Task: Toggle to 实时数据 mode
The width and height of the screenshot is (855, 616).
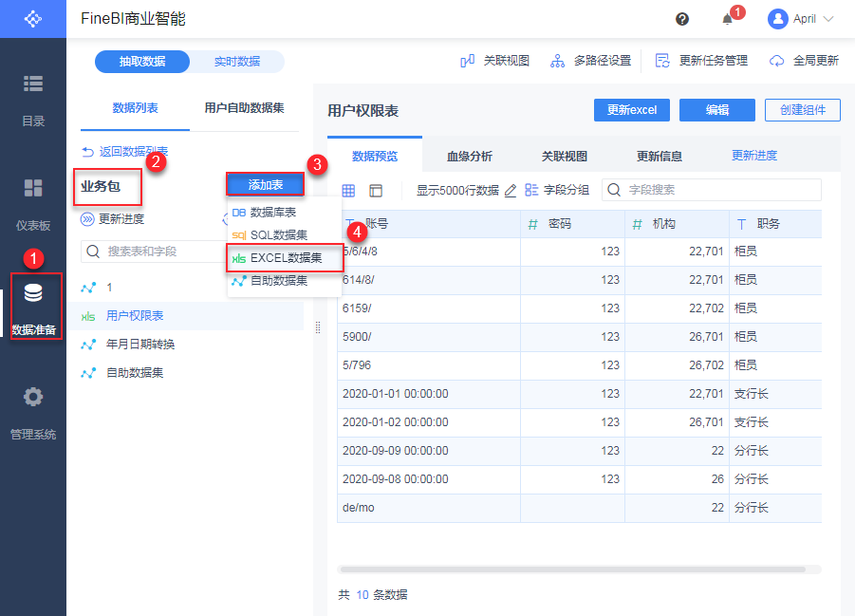Action: tap(236, 62)
